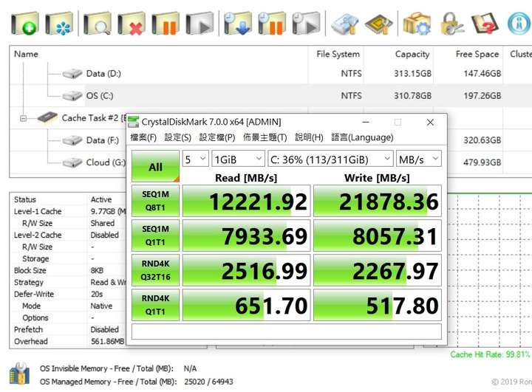Click the SEQ1M Q1T1 write result 8057.31
Image resolution: width=532 pixels, height=392 pixels.
(x=378, y=235)
